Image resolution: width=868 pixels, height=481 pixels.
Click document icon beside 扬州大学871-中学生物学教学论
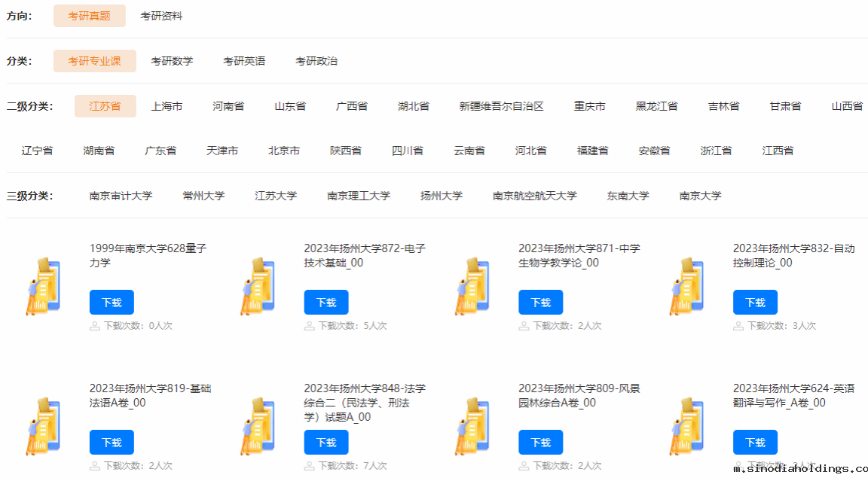coord(472,286)
